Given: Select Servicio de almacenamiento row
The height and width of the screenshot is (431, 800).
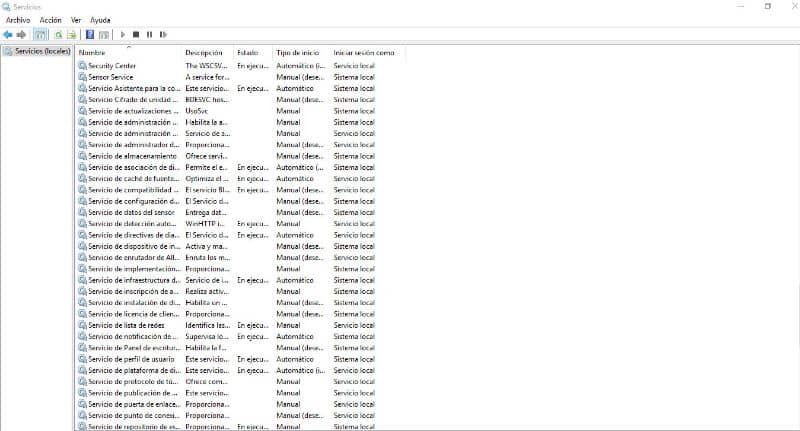Looking at the screenshot, I should [227, 156].
